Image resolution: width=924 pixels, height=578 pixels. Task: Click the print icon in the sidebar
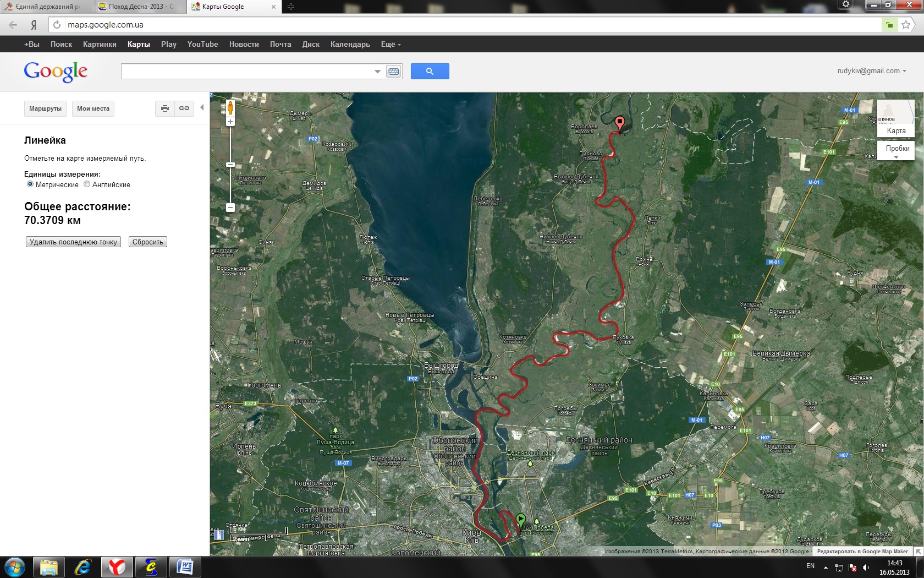point(164,108)
